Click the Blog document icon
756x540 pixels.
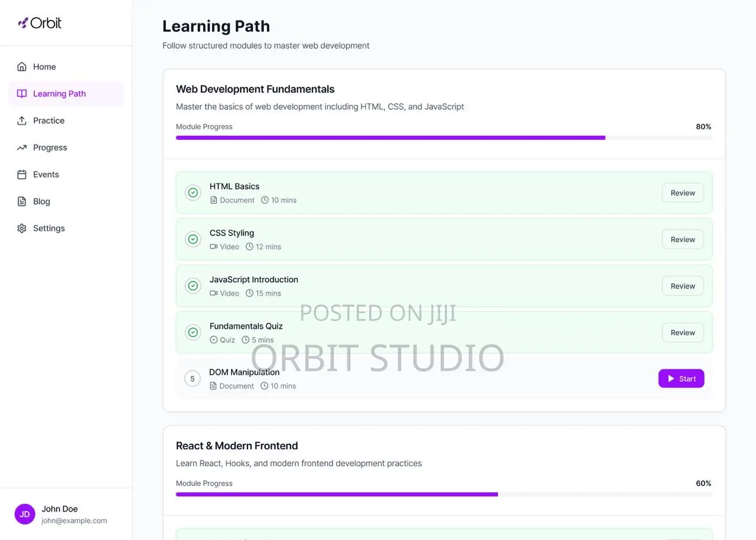pyautogui.click(x=22, y=201)
